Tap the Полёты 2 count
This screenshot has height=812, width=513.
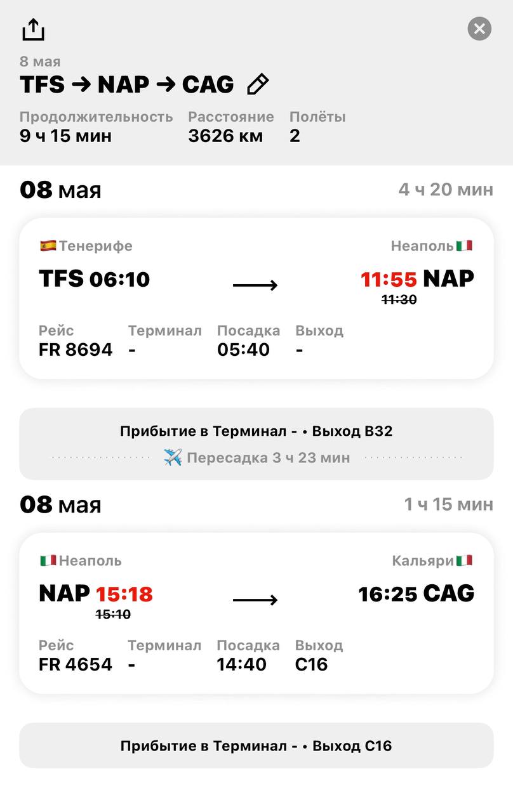coord(317,126)
